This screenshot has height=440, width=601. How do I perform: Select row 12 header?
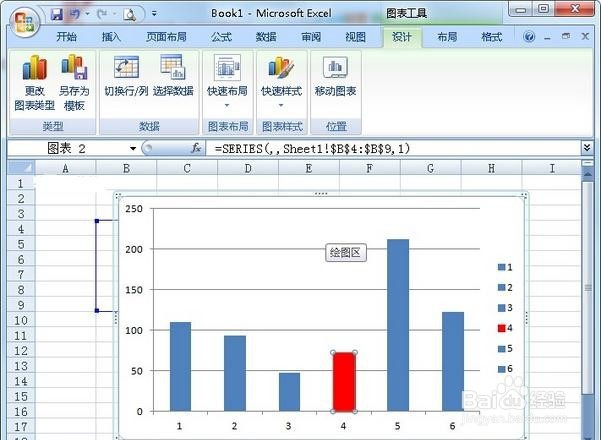[21, 351]
